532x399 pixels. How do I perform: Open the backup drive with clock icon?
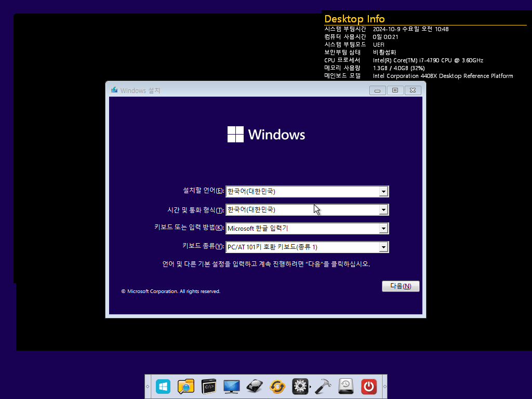tap(345, 387)
